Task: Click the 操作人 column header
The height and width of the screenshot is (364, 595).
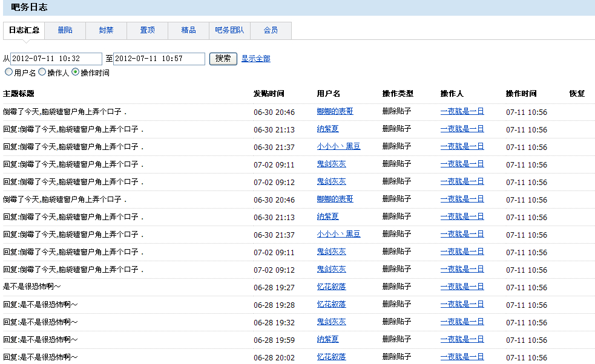Action: tap(452, 94)
